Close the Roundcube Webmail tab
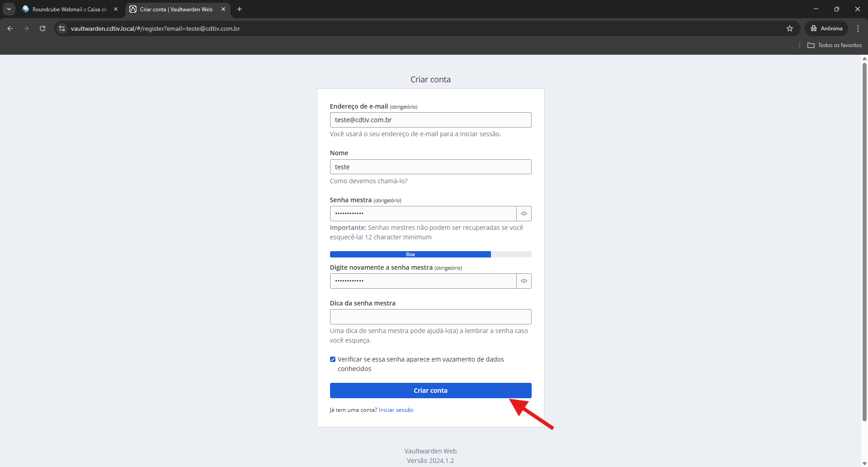The height and width of the screenshot is (467, 868). [116, 9]
